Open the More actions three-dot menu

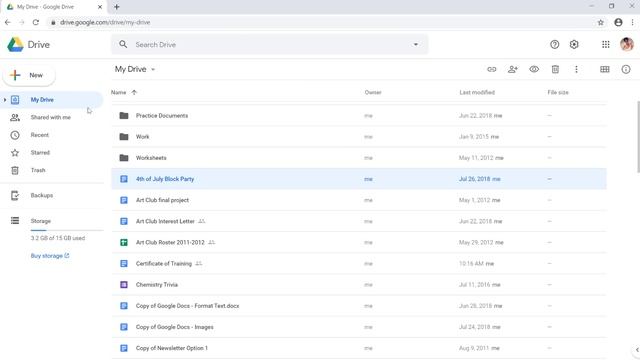pos(576,69)
